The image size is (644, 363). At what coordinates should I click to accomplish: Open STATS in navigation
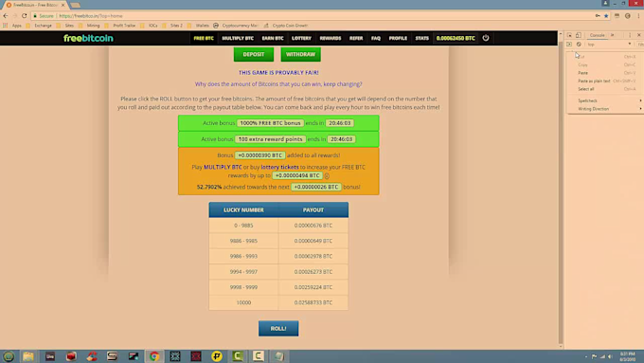point(421,38)
